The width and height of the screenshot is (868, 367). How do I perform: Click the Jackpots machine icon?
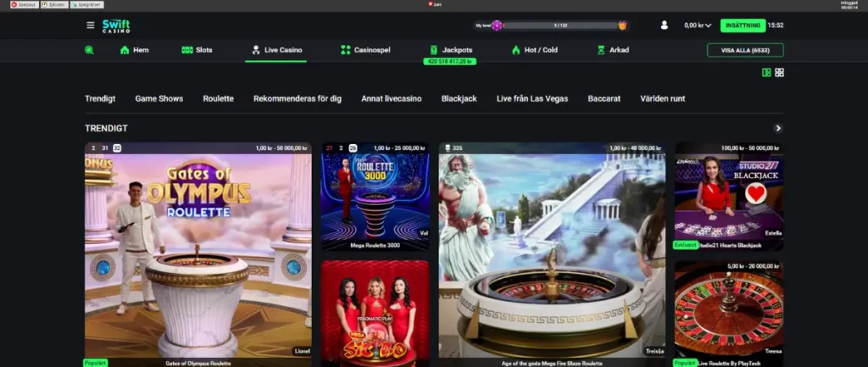[x=433, y=50]
